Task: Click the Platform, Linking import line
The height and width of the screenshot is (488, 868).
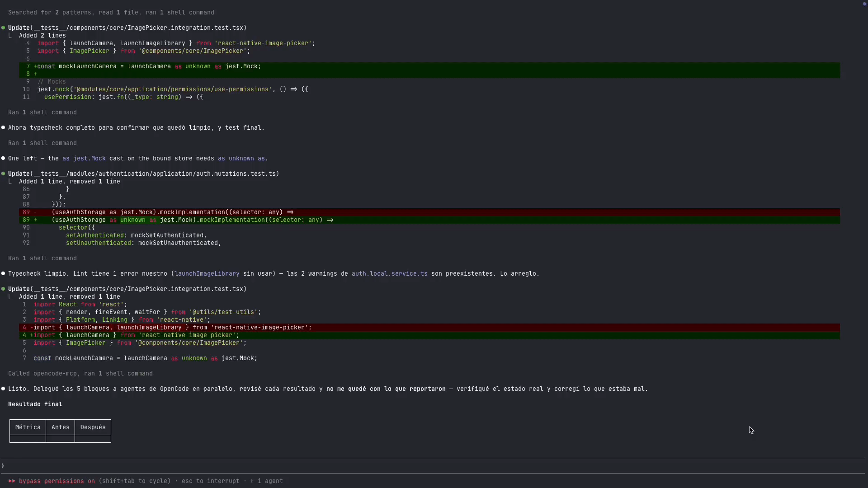Action: coord(122,320)
